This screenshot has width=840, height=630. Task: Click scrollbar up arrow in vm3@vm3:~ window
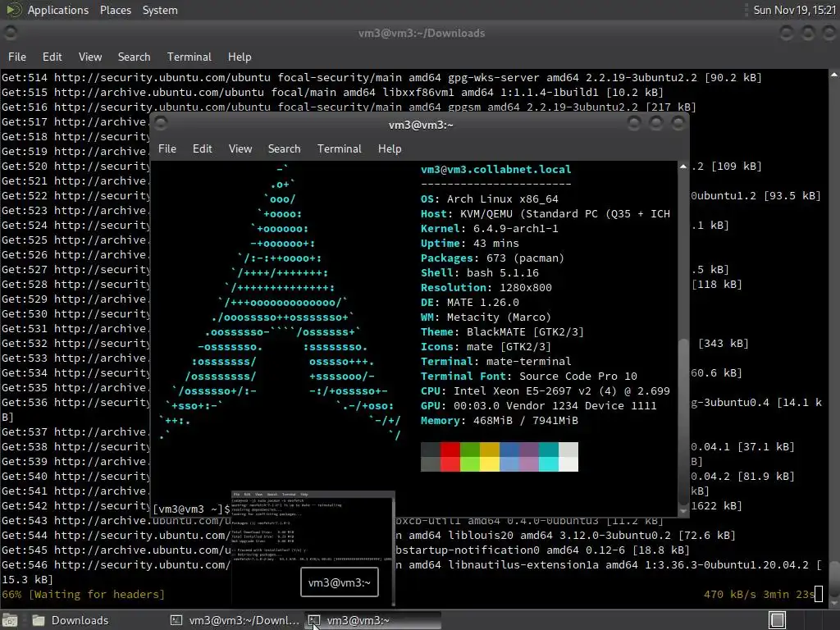(683, 167)
